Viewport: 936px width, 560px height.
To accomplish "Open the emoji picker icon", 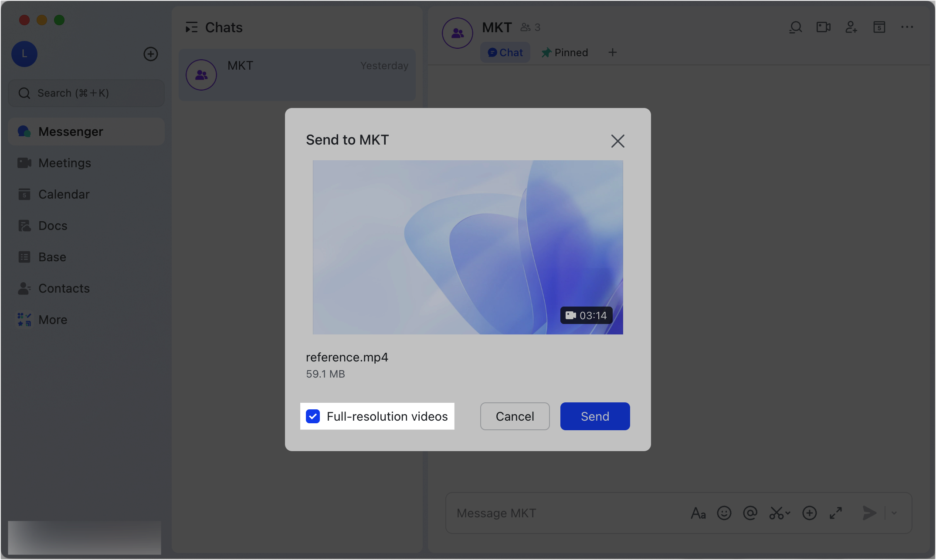I will 724,513.
